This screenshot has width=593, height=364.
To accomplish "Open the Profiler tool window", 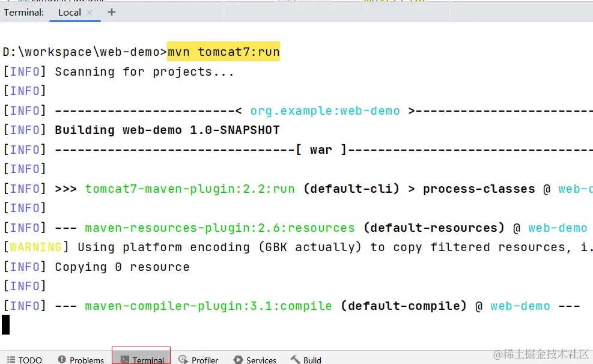I will pyautogui.click(x=198, y=359).
